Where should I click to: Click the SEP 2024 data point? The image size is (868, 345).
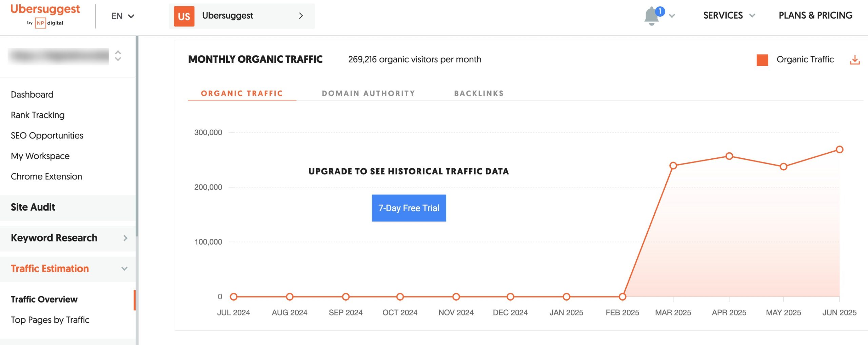point(346,297)
